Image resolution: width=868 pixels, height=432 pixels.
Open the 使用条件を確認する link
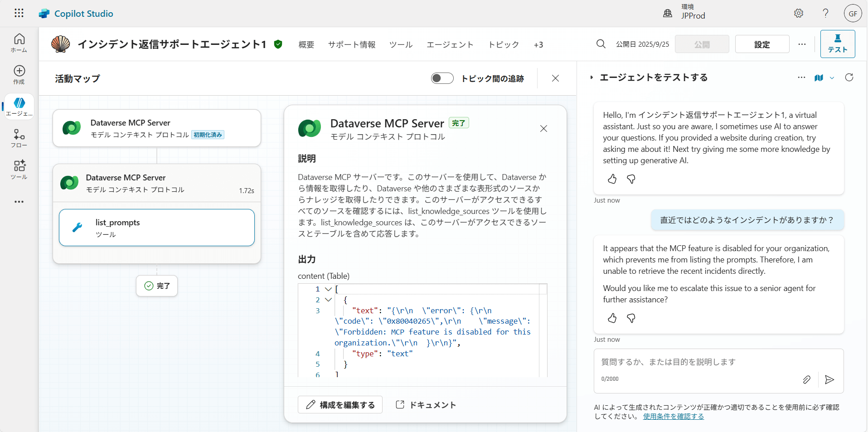click(673, 416)
